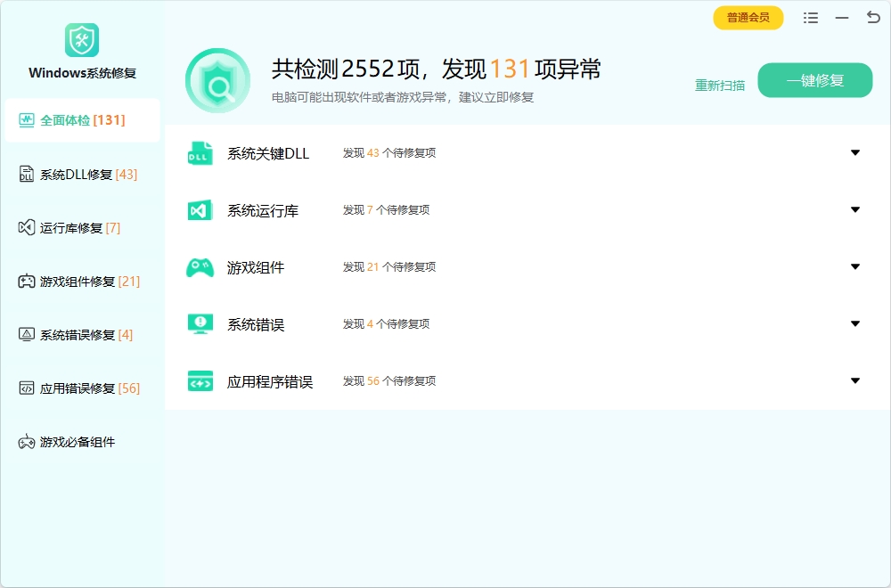Expand the 系统运行库 row arrow

[855, 209]
